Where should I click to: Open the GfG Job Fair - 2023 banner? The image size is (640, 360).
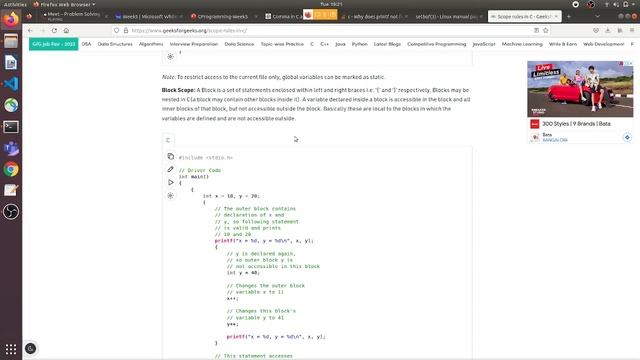click(x=53, y=44)
